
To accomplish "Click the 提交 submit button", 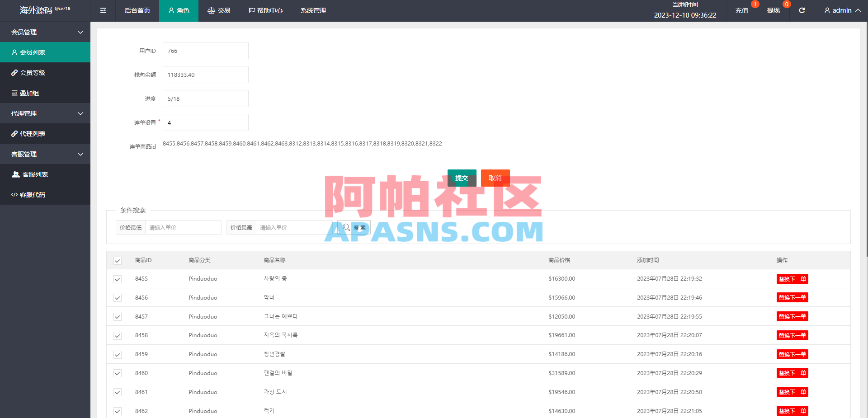I will [462, 178].
